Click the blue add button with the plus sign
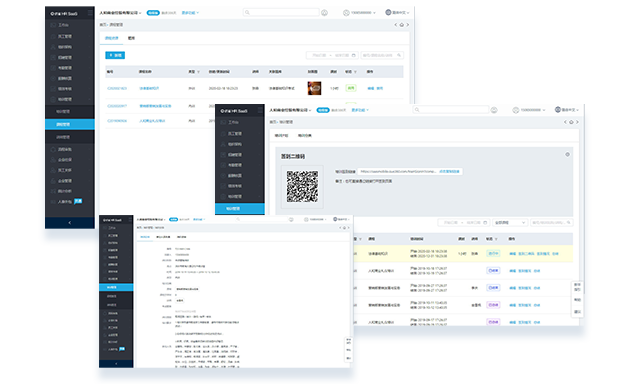This screenshot has width=628, height=384. [x=115, y=55]
